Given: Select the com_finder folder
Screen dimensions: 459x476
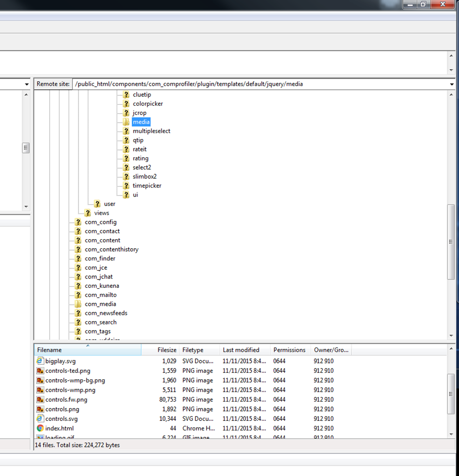Looking at the screenshot, I should 100,259.
